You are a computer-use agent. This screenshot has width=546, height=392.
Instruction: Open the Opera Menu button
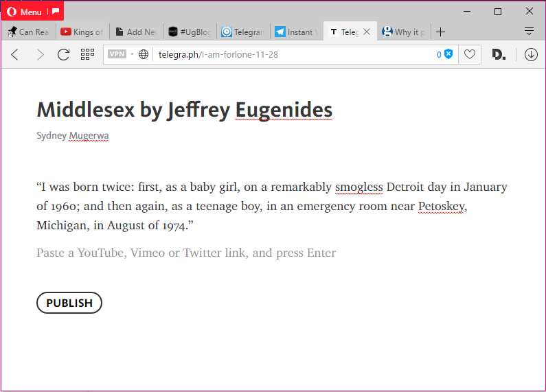(x=24, y=12)
